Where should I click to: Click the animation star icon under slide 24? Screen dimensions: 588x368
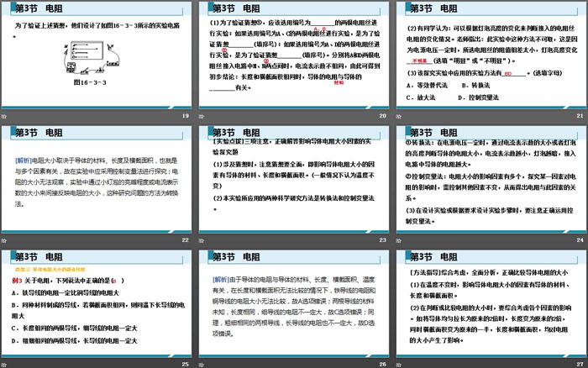(399, 239)
